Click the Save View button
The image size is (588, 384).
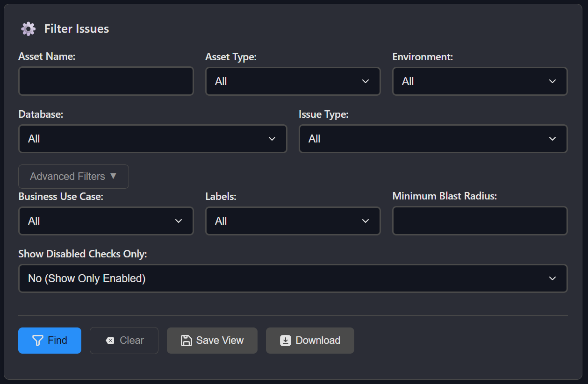click(x=212, y=341)
